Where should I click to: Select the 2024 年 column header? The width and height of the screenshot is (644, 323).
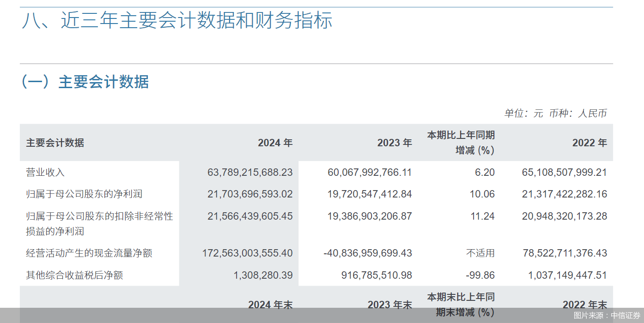[x=275, y=143]
